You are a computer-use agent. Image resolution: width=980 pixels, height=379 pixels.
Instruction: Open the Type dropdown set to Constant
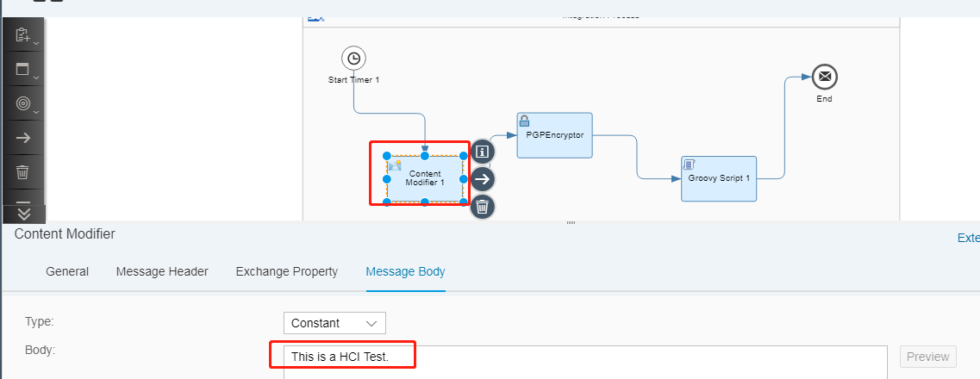[x=334, y=323]
